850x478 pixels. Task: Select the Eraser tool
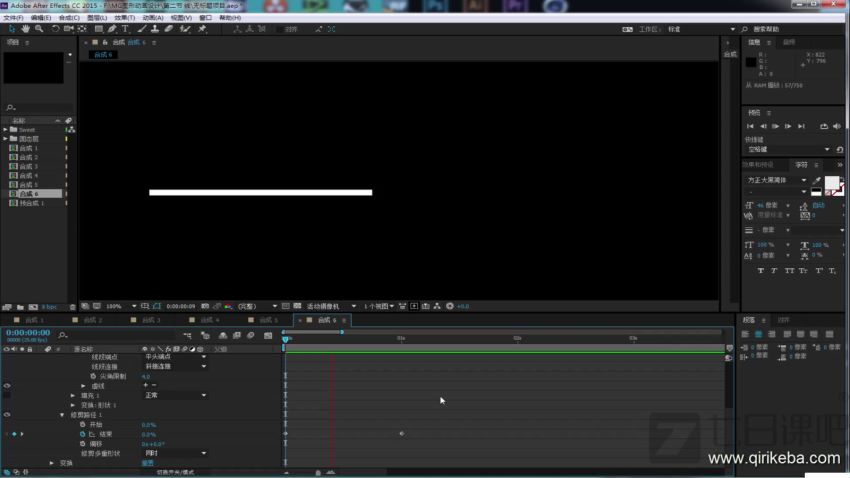(169, 29)
